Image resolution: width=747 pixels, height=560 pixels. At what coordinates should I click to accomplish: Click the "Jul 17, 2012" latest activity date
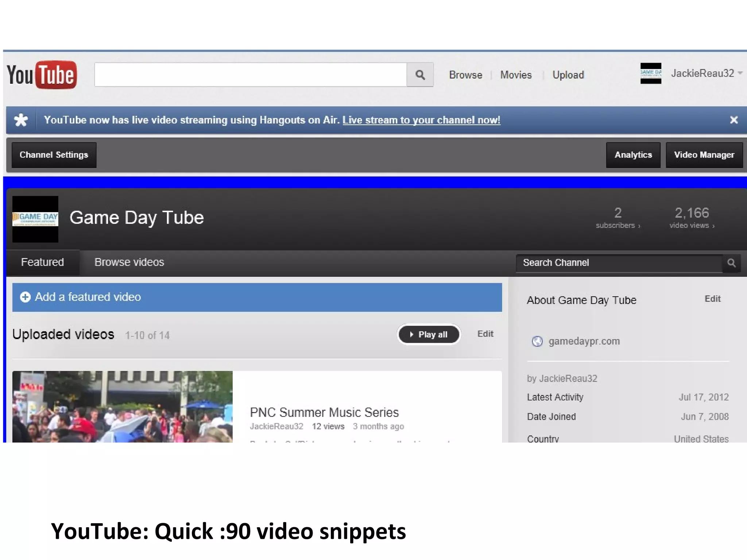(x=704, y=397)
